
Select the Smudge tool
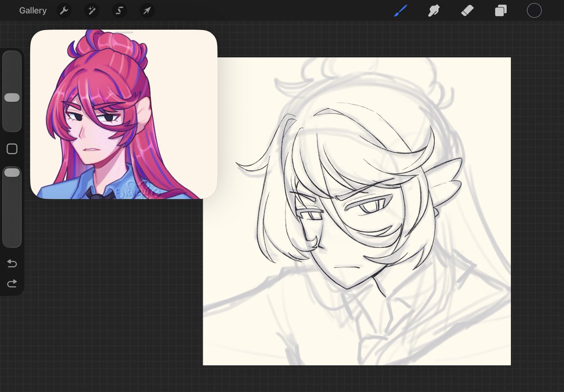pos(434,10)
